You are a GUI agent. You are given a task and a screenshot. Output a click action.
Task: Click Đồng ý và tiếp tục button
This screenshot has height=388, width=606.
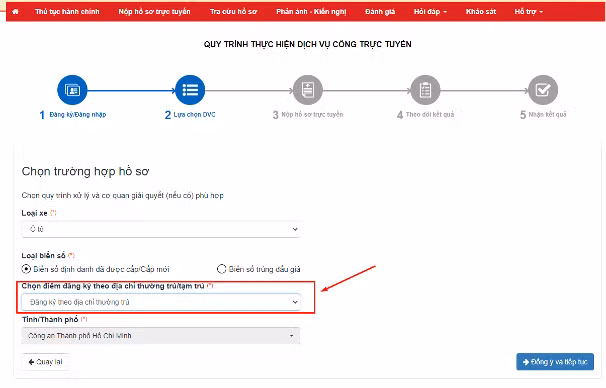pyautogui.click(x=555, y=362)
